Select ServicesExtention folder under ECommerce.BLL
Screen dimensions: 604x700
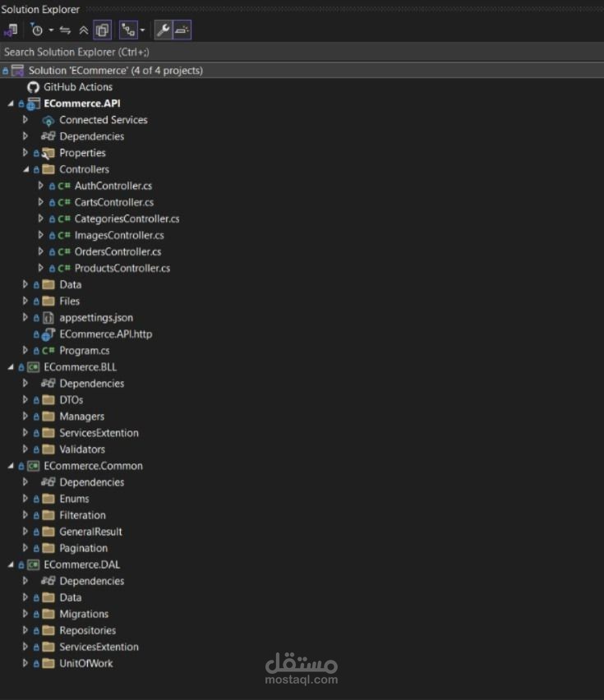pos(99,433)
